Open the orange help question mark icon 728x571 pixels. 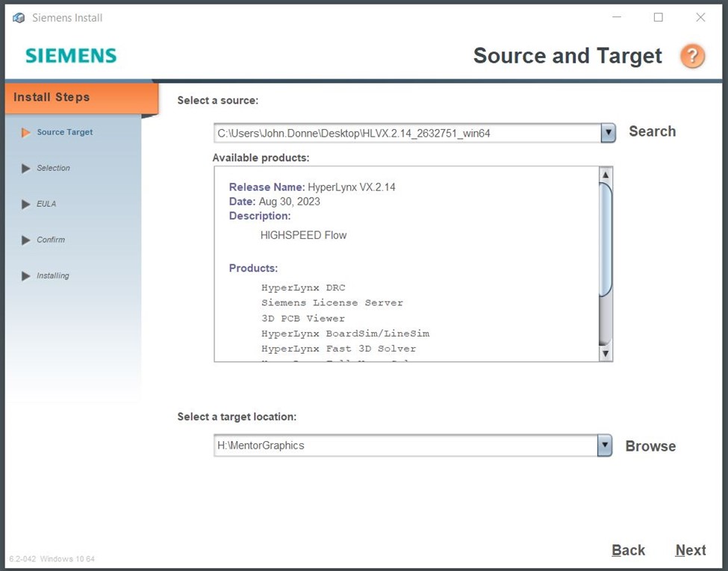pyautogui.click(x=692, y=56)
